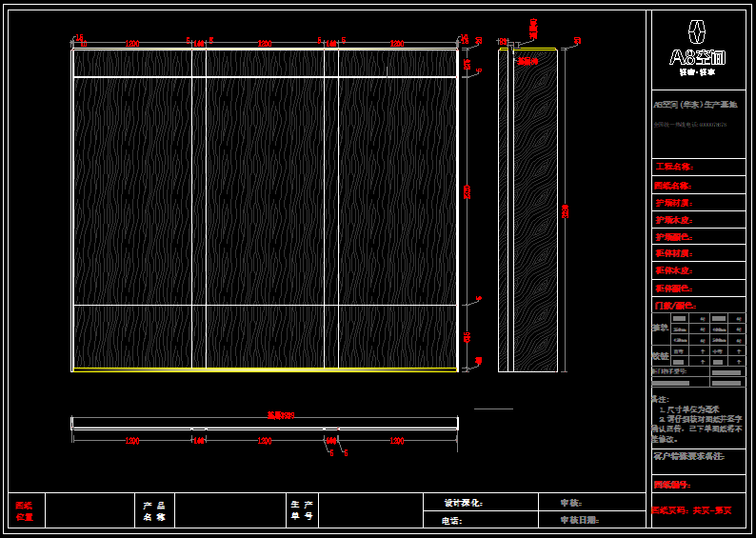Select the yellow baseline of front elevation
This screenshot has height=538, width=756.
point(265,369)
